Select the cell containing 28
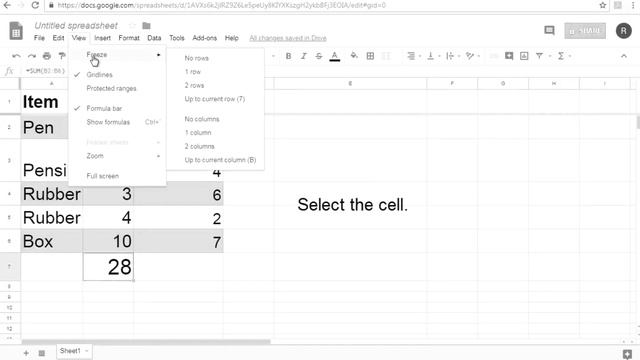 [108, 267]
